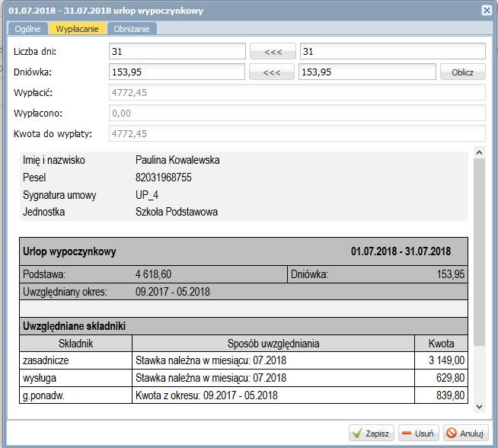Open the Wypłacanie tab

click(77, 29)
